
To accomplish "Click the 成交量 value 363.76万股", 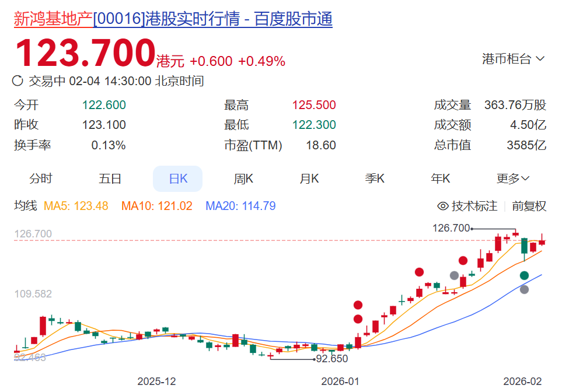I will coord(515,105).
